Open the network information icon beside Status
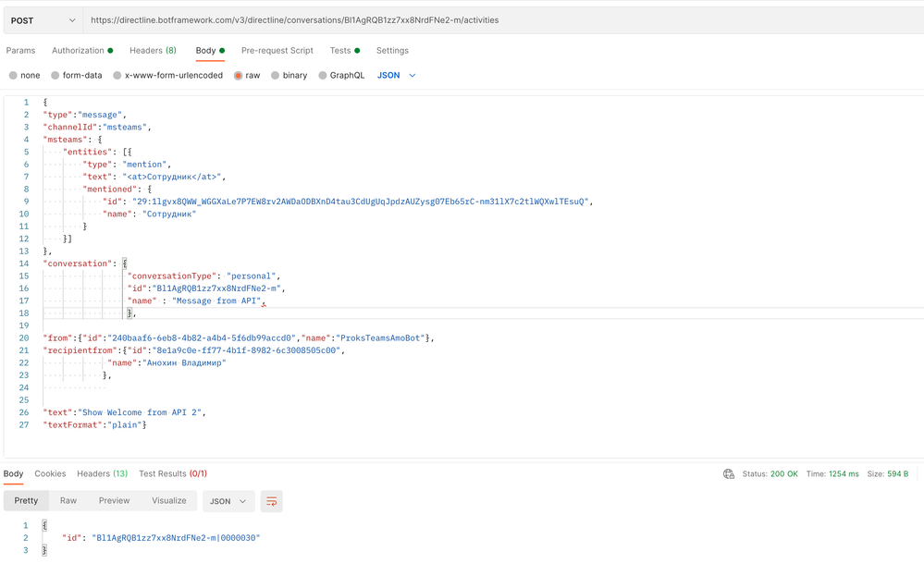 730,473
